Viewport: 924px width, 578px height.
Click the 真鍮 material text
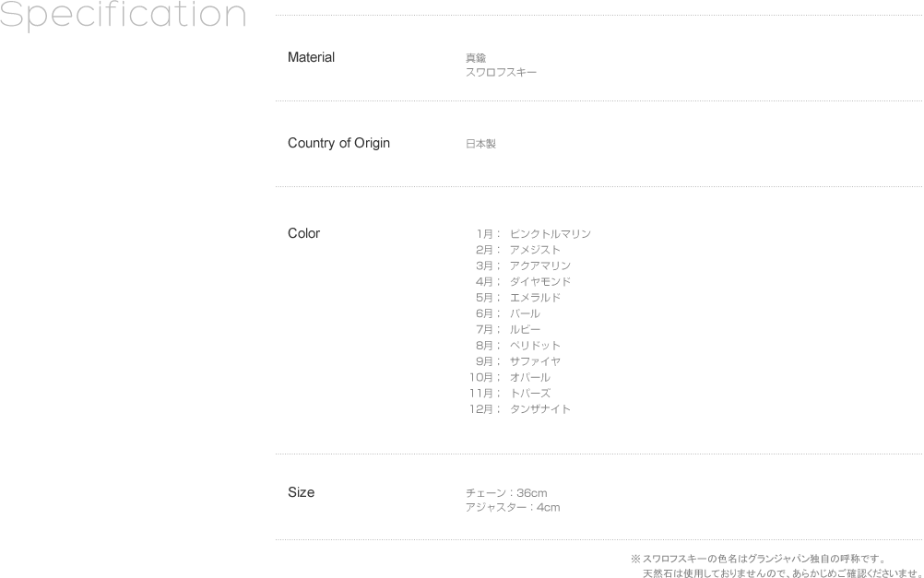point(476,58)
